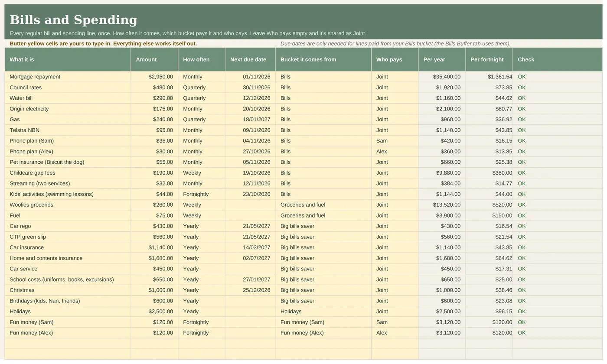Select the 'Water bill' row label
Screen dimensions: 607x364
(68, 98)
